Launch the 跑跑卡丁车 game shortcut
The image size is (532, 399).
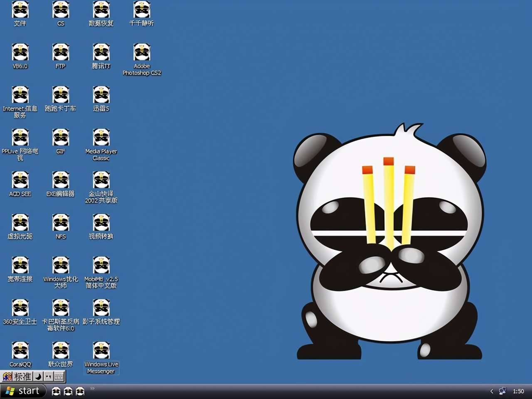61,96
